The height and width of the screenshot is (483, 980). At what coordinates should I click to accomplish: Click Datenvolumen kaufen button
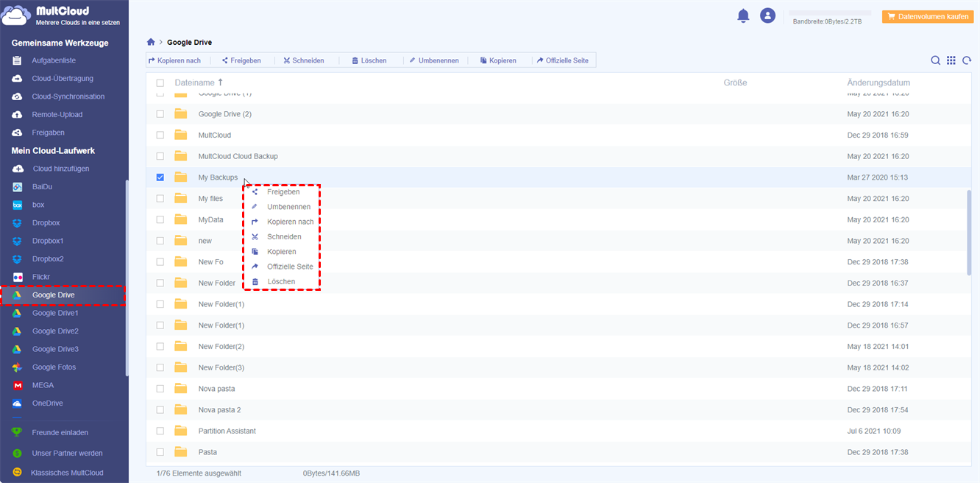coord(928,16)
